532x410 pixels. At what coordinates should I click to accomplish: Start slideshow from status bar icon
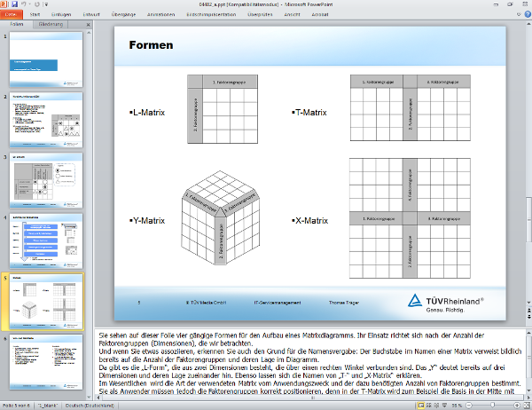tap(444, 405)
